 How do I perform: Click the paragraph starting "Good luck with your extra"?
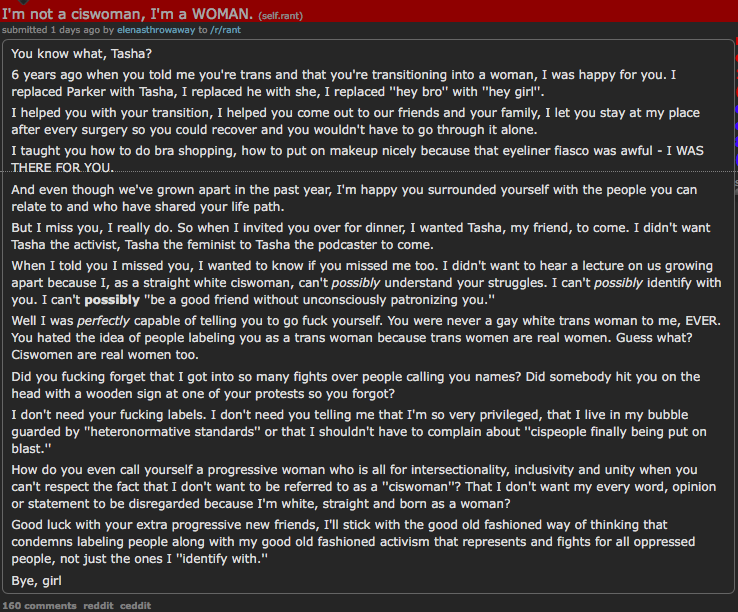coord(353,542)
